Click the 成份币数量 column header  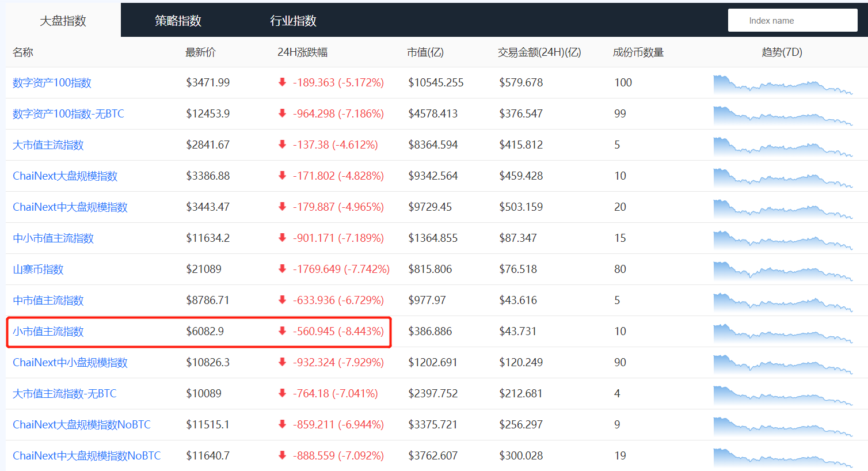(x=638, y=52)
